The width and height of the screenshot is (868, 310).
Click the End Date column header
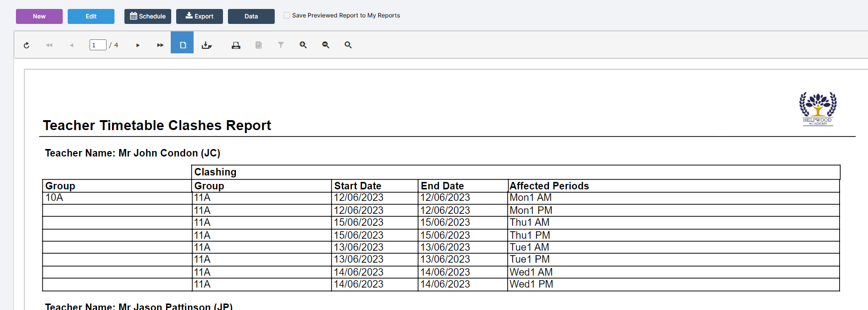(x=463, y=186)
